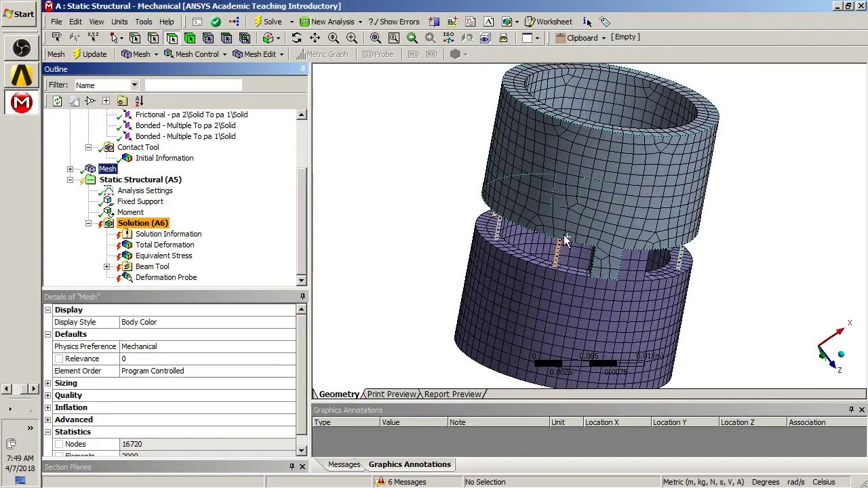Click the Windows Start button
The width and height of the screenshot is (868, 488).
tap(19, 14)
